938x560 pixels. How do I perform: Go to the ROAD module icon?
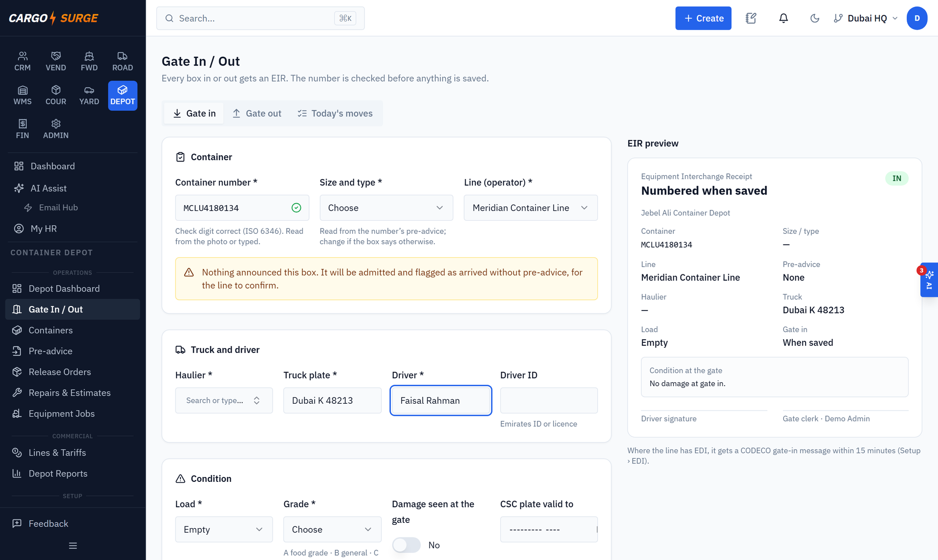pyautogui.click(x=123, y=62)
